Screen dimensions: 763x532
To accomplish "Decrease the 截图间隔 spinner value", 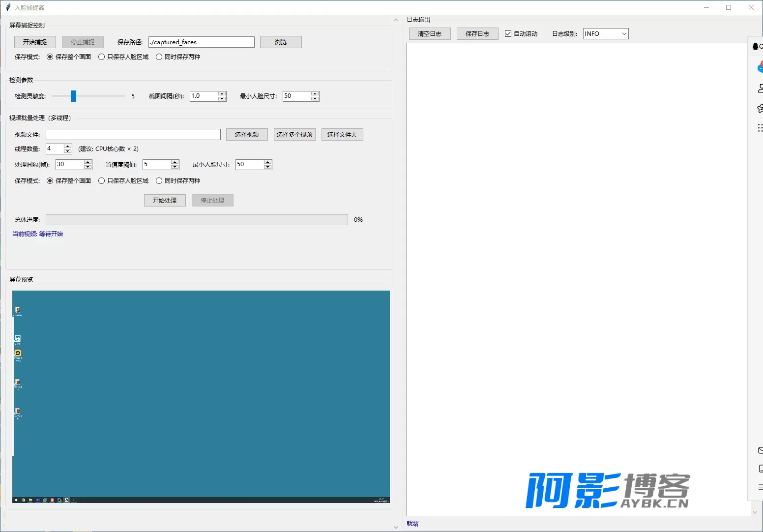I will tap(222, 98).
